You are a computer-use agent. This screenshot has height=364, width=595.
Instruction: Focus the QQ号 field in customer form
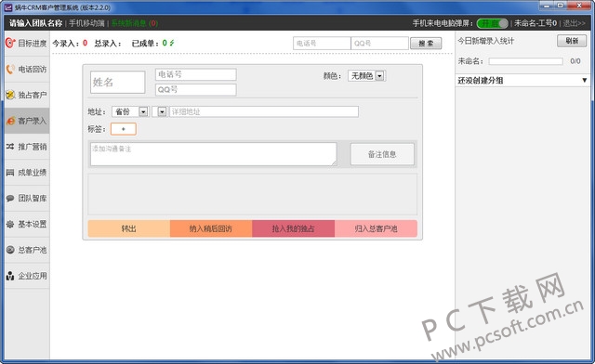196,89
